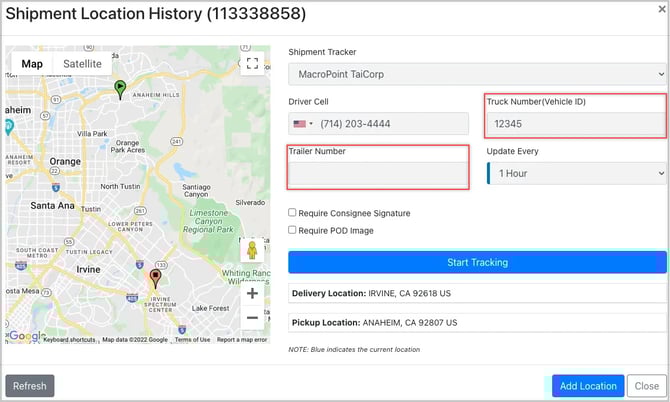The height and width of the screenshot is (402, 670).
Task: Click into the Trailer Number field
Action: click(x=378, y=174)
